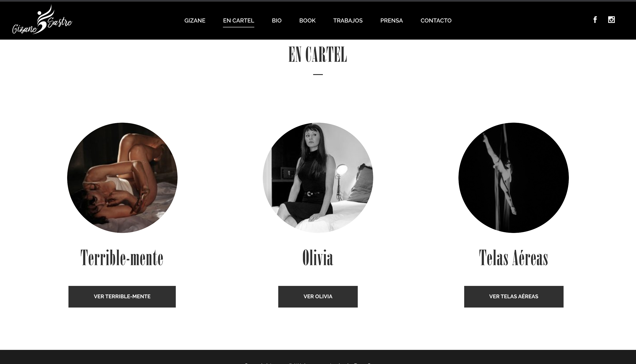Open the Telas Aéreas circular photo
Viewport: 636px width, 364px height.
pyautogui.click(x=513, y=178)
